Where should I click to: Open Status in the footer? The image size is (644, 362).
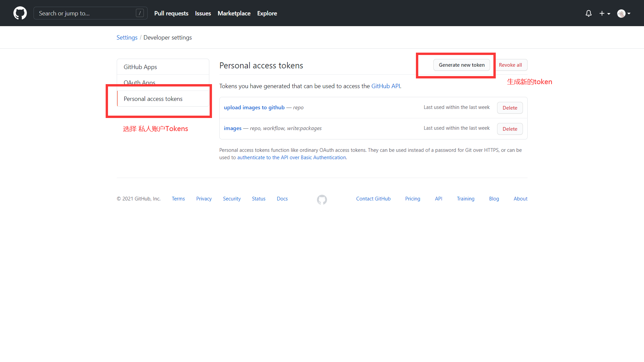tap(259, 199)
